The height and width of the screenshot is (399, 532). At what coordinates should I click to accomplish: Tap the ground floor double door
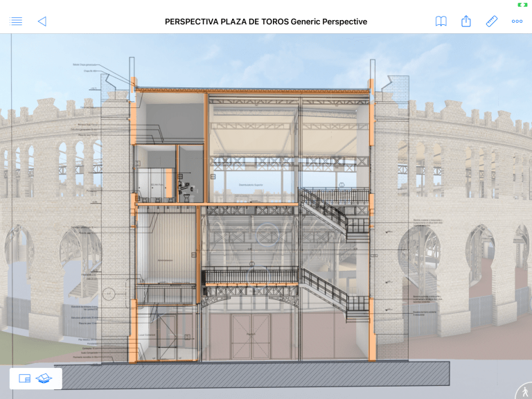tap(251, 337)
